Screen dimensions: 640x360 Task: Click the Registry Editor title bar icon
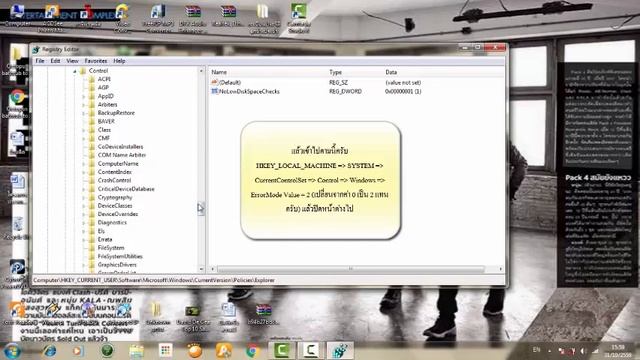36,50
